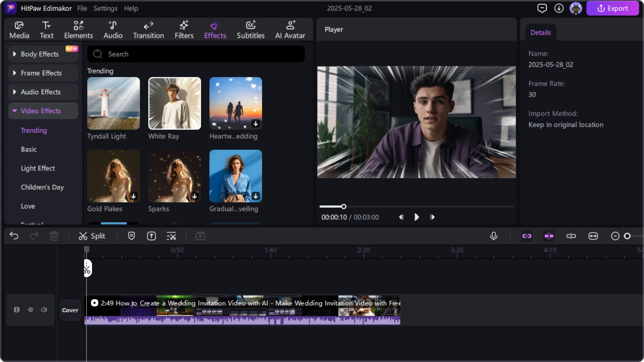Click the Cover button on track
Image resolution: width=644 pixels, height=362 pixels.
coord(70,310)
